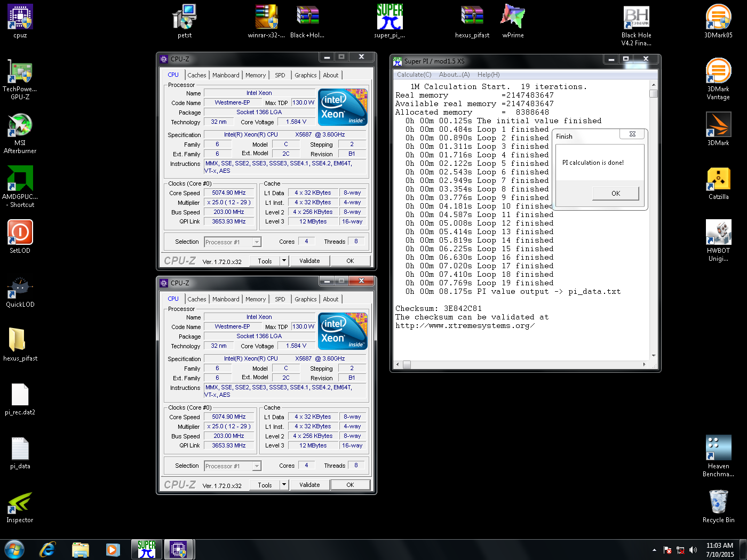Open the Catzilla shortcut
Screen dimensions: 747x560
coord(718,183)
